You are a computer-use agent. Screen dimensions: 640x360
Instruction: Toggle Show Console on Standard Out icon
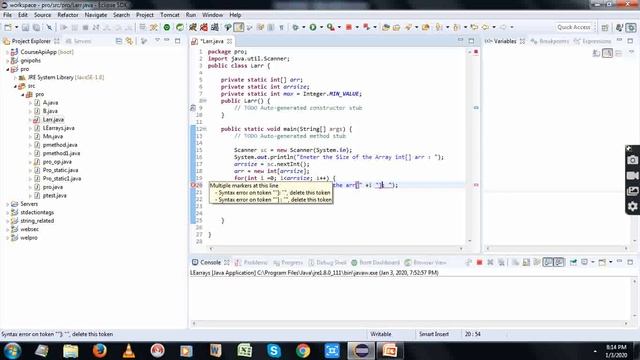pyautogui.click(x=548, y=262)
